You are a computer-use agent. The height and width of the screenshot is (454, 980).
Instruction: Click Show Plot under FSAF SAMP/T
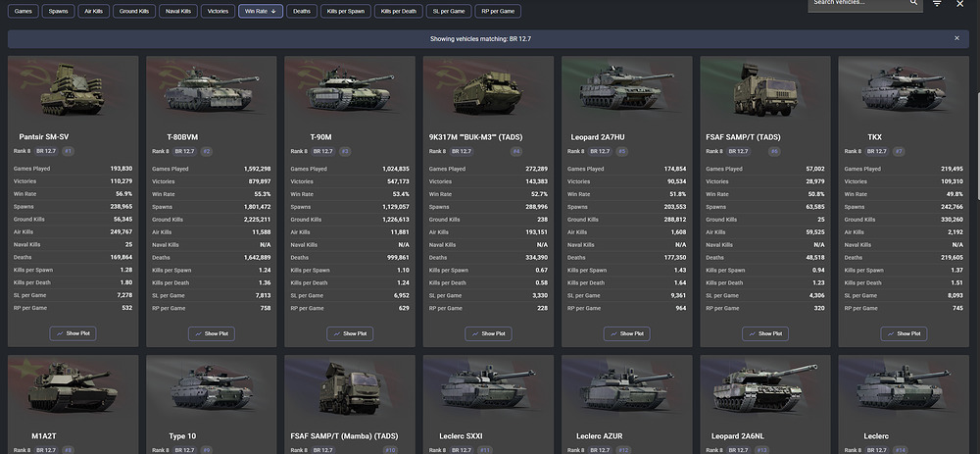click(x=765, y=333)
